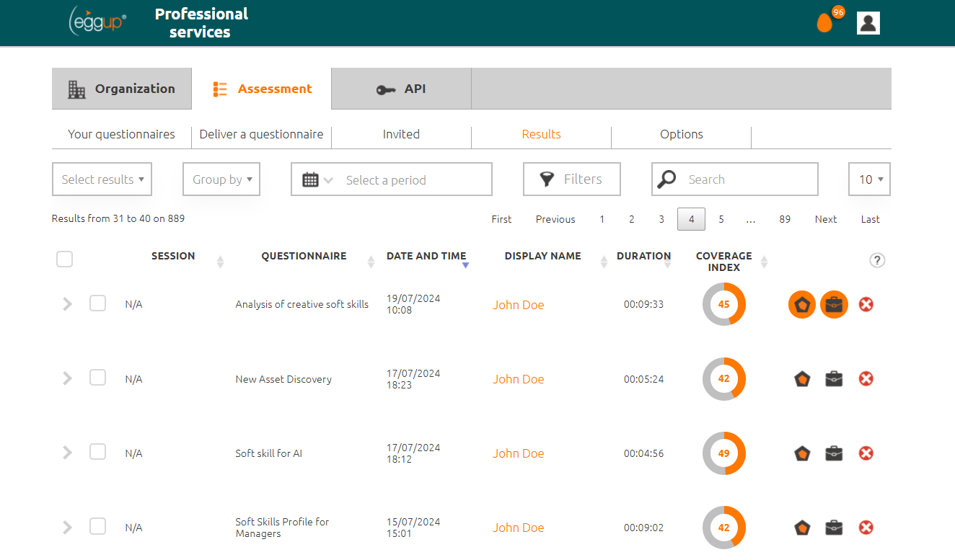Open briefcase report for New Asset Discovery

click(834, 379)
